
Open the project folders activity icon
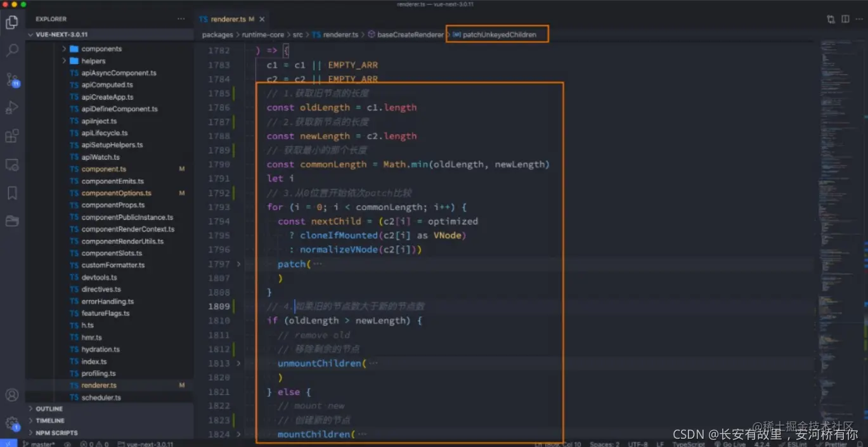click(x=11, y=221)
